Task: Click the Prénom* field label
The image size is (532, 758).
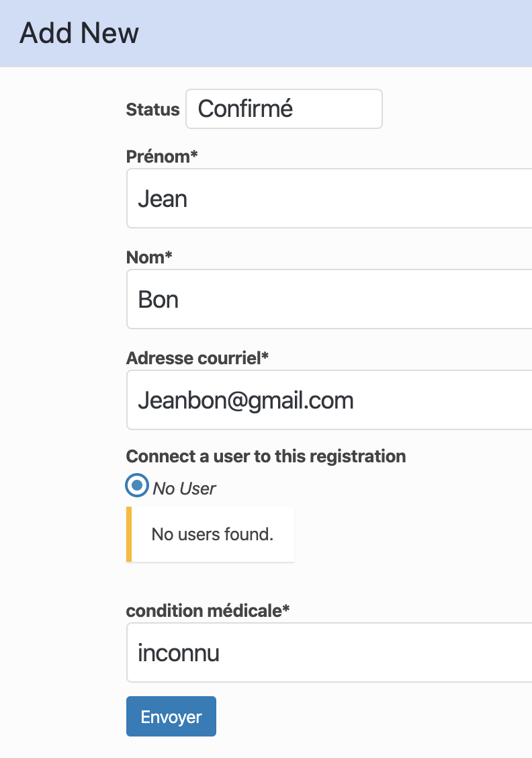Action: tap(162, 157)
